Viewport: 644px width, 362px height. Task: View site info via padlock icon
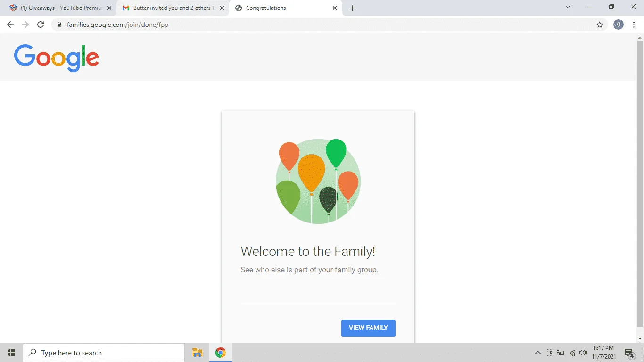click(59, 25)
